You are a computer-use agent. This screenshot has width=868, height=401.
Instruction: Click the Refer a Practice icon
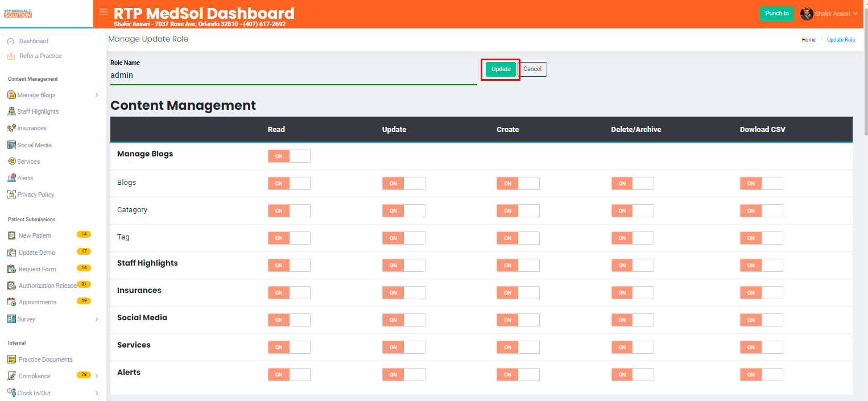click(x=11, y=56)
